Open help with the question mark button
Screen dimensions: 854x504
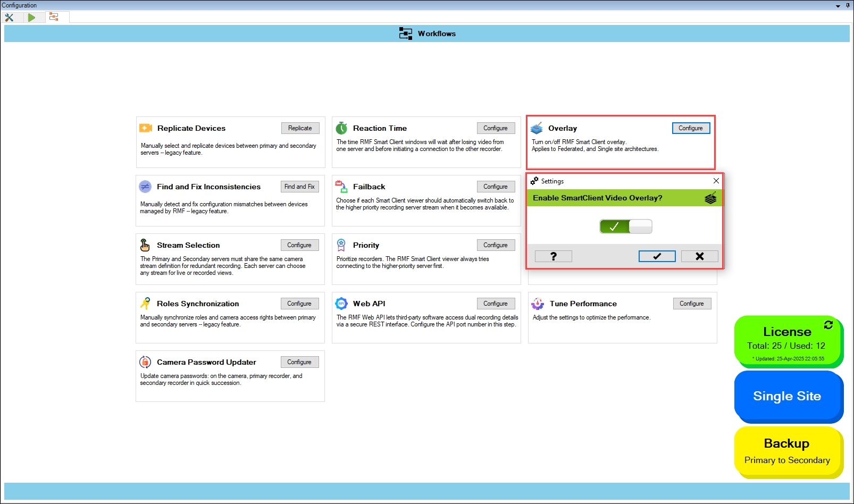click(553, 256)
